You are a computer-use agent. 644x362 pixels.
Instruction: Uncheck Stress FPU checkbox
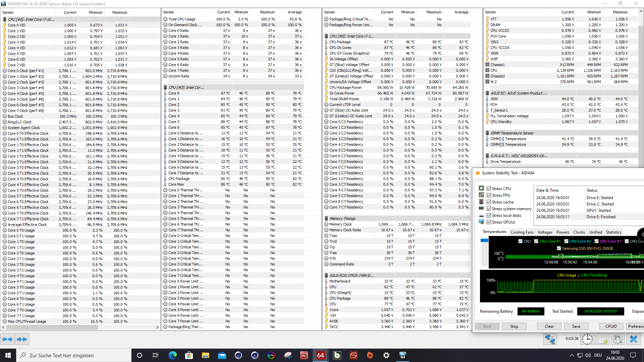click(x=489, y=195)
